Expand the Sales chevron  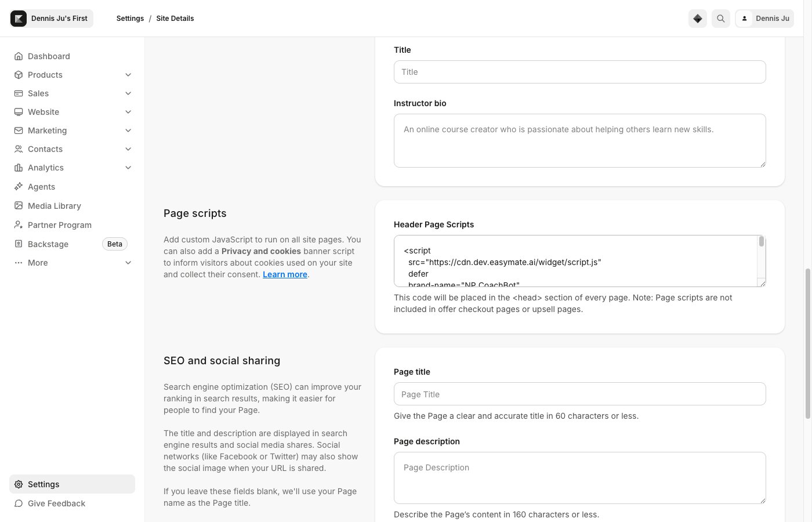point(128,93)
